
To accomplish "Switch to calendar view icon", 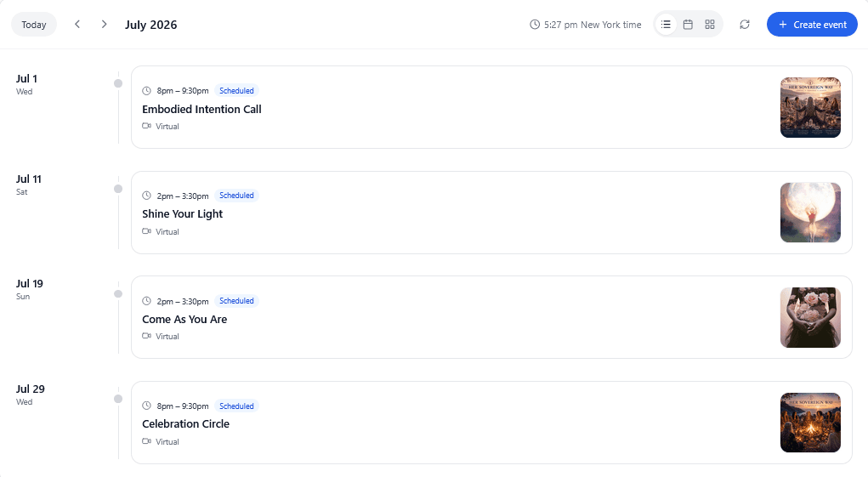I will click(688, 25).
